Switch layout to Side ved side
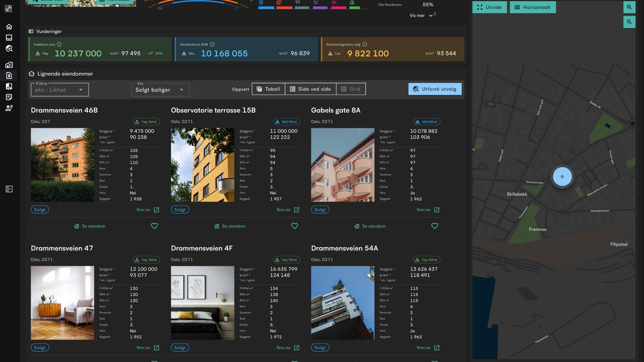The height and width of the screenshot is (362, 644). [x=311, y=89]
